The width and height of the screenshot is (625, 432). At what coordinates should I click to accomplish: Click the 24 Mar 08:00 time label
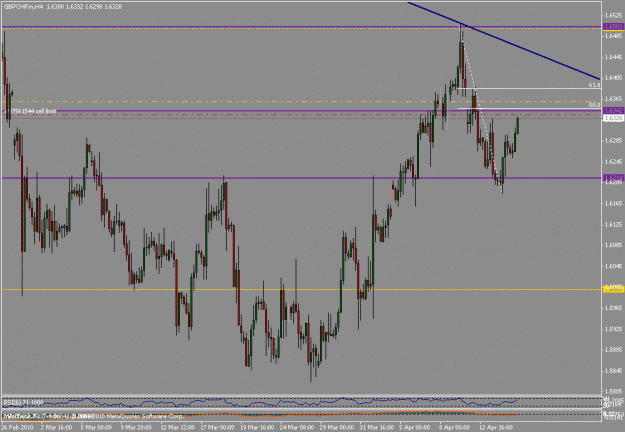point(297,428)
